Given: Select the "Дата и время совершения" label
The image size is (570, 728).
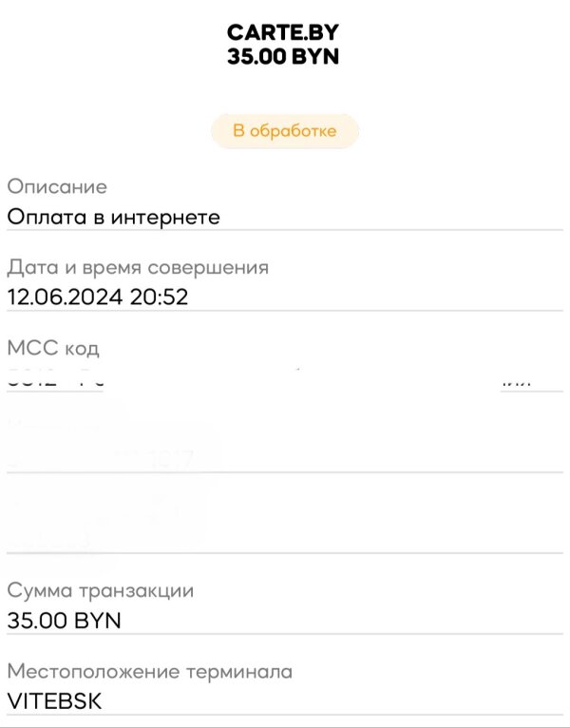Looking at the screenshot, I should pos(138,268).
